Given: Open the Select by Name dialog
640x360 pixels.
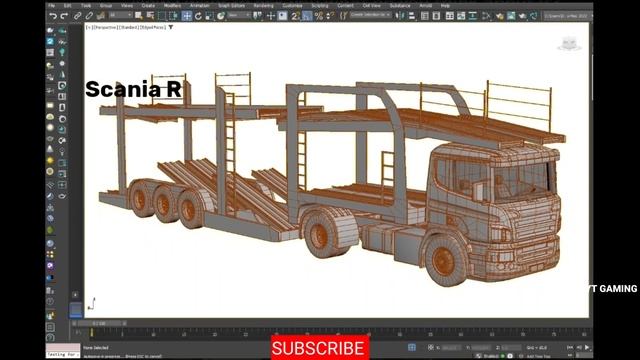Looking at the screenshot, I should 150,16.
